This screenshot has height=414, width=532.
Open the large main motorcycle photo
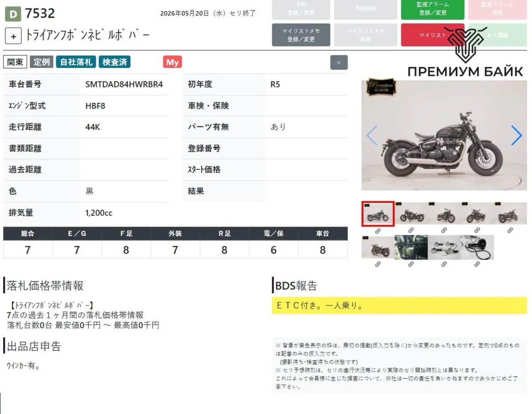444,135
